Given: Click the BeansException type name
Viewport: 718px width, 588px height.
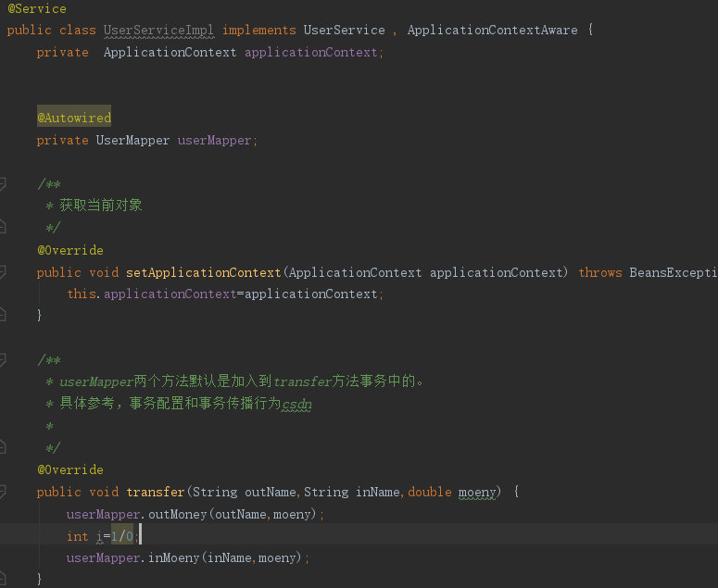Looking at the screenshot, I should (674, 273).
